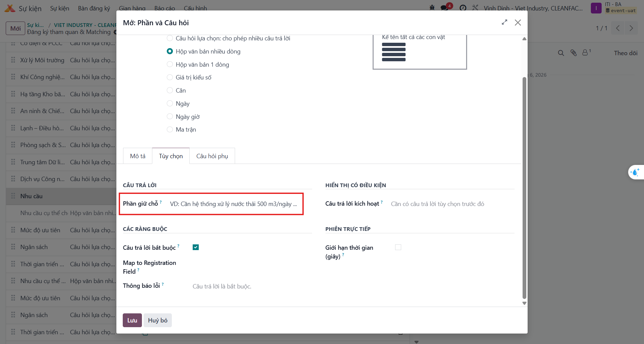Image resolution: width=644 pixels, height=344 pixels.
Task: Open the Xử lý Môi trường row
Action: click(61, 60)
